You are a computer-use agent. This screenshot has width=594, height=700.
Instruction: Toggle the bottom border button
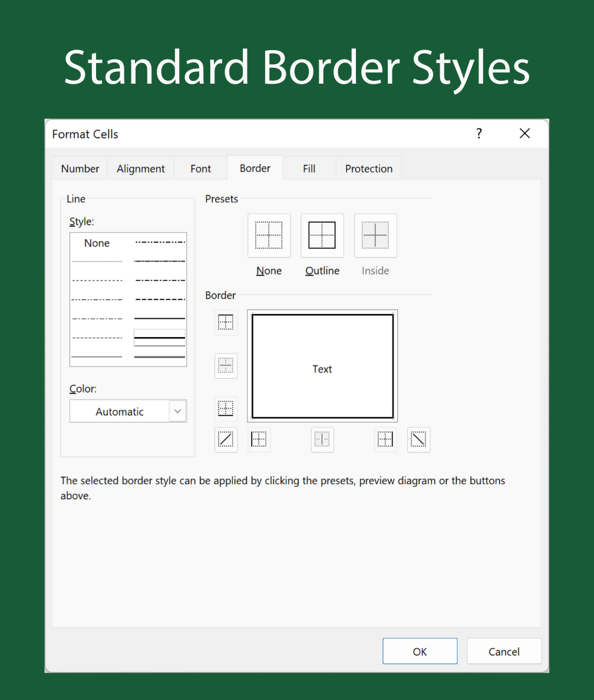(x=226, y=408)
